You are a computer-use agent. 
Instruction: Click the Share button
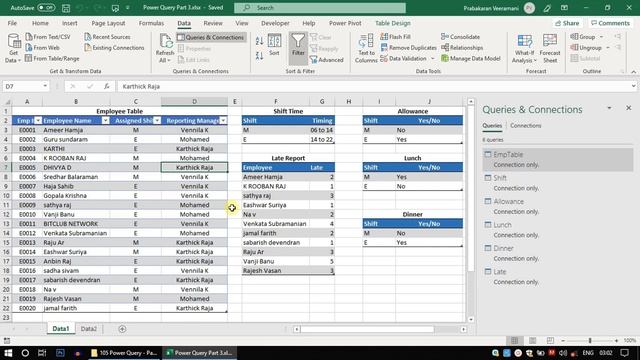click(x=567, y=23)
